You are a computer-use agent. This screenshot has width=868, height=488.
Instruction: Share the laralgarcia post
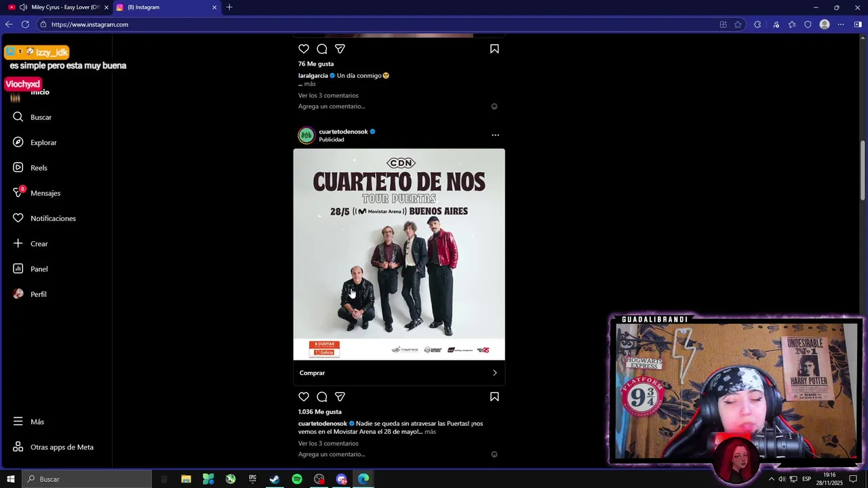[340, 49]
